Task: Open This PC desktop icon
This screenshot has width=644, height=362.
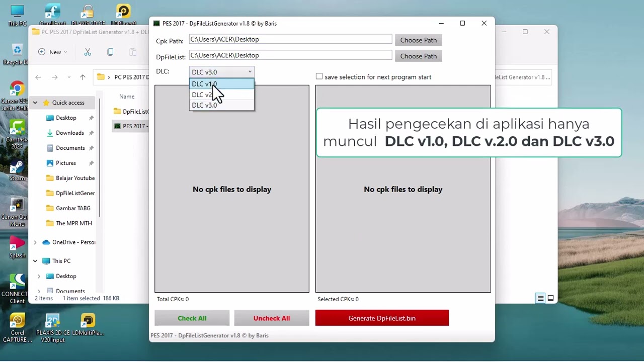Action: [x=17, y=15]
